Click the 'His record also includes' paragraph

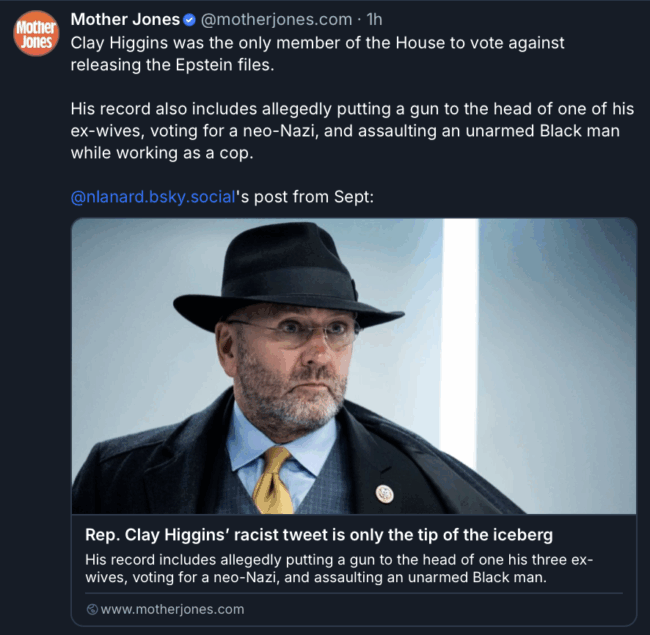pos(352,131)
